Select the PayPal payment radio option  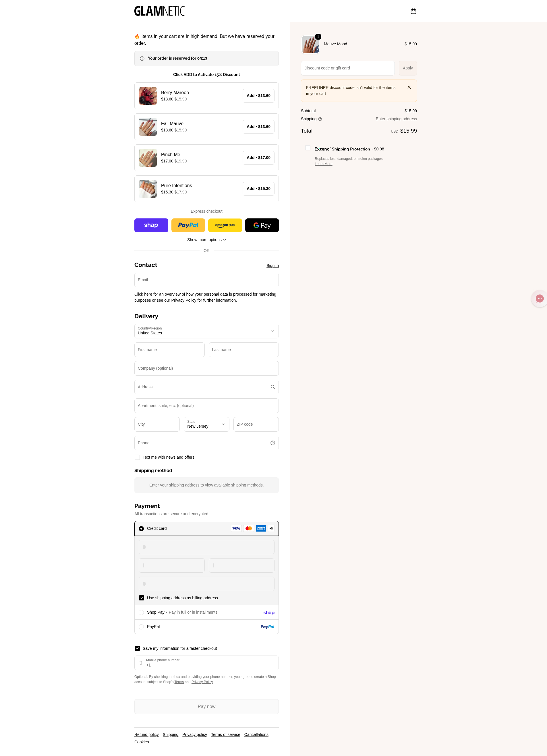click(x=142, y=627)
